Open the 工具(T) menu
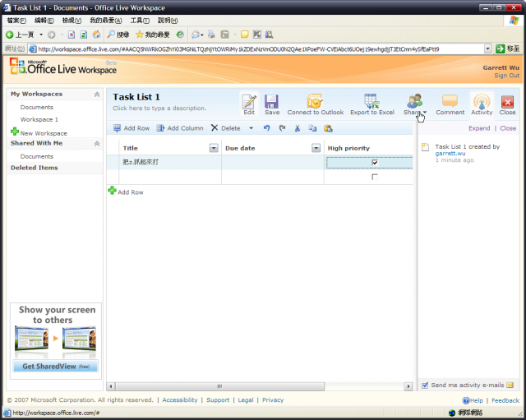The image size is (526, 420). point(140,21)
